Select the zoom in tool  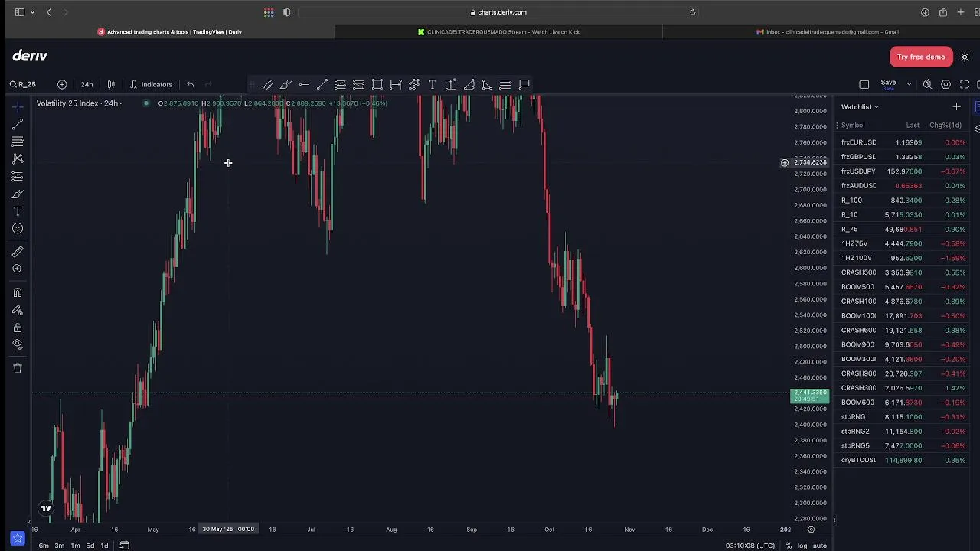[18, 269]
